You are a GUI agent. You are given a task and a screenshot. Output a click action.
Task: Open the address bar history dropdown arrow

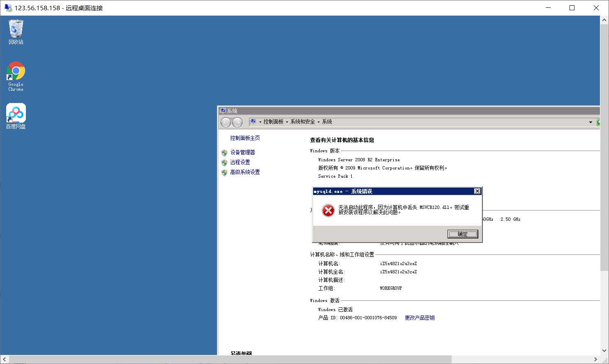[591, 122]
